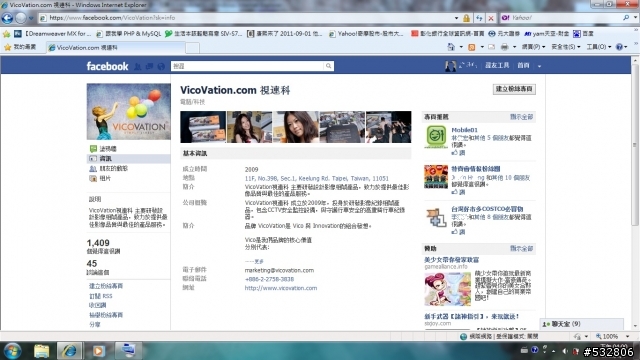Click the +886-2-2758-3838 phone link

point(269,279)
